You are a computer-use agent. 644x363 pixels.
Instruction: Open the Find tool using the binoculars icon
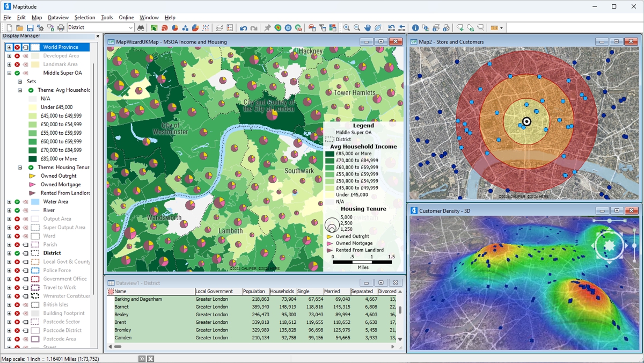click(x=141, y=27)
